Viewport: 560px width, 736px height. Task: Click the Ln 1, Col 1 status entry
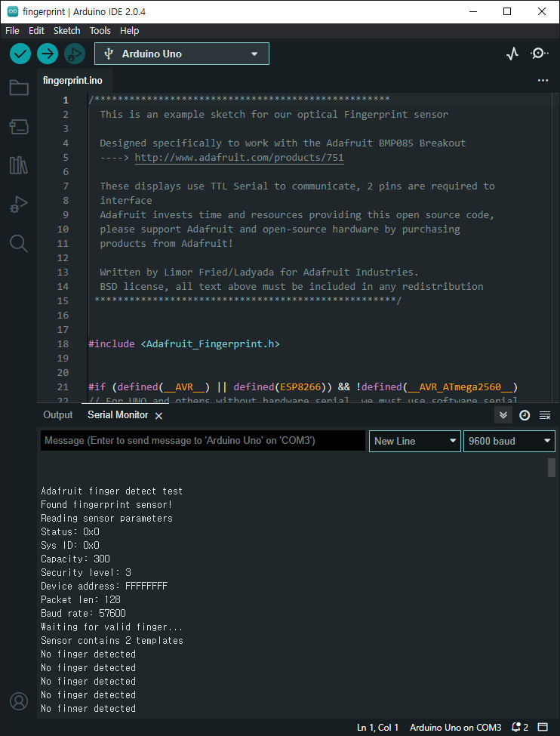377,728
